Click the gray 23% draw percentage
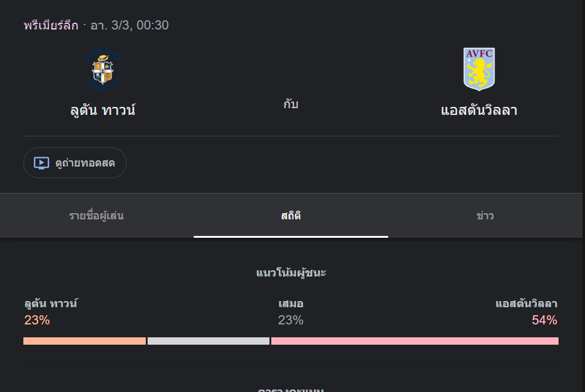Screen dimensions: 585x392 click(290, 320)
